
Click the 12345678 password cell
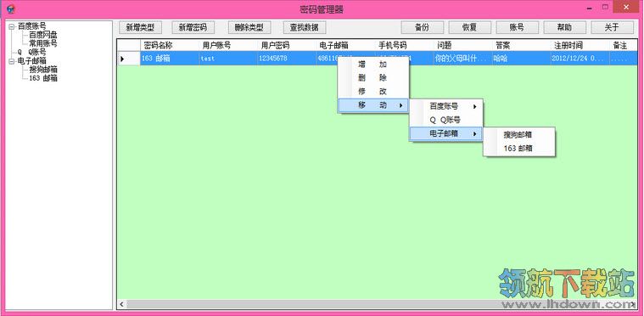tap(287, 59)
